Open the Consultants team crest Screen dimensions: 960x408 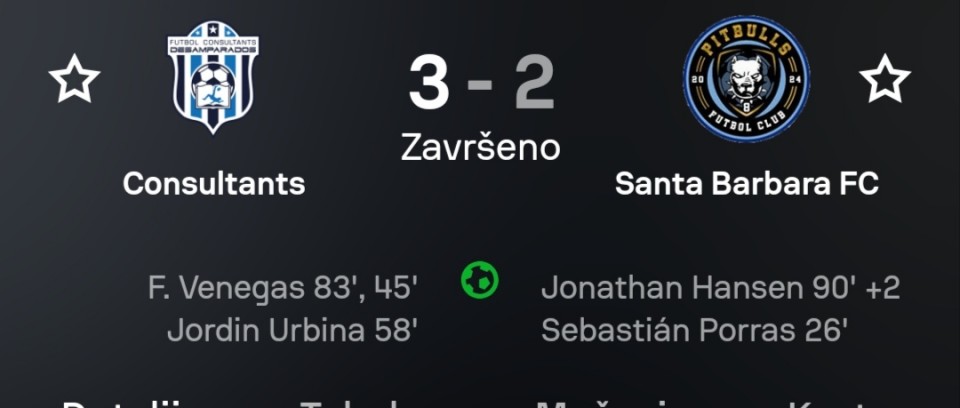coord(213,77)
